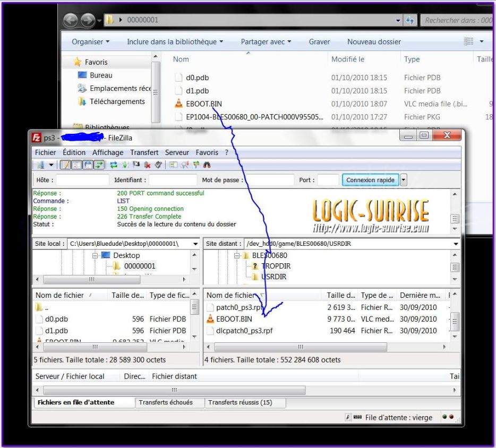Toggle the message log display

tap(65, 165)
